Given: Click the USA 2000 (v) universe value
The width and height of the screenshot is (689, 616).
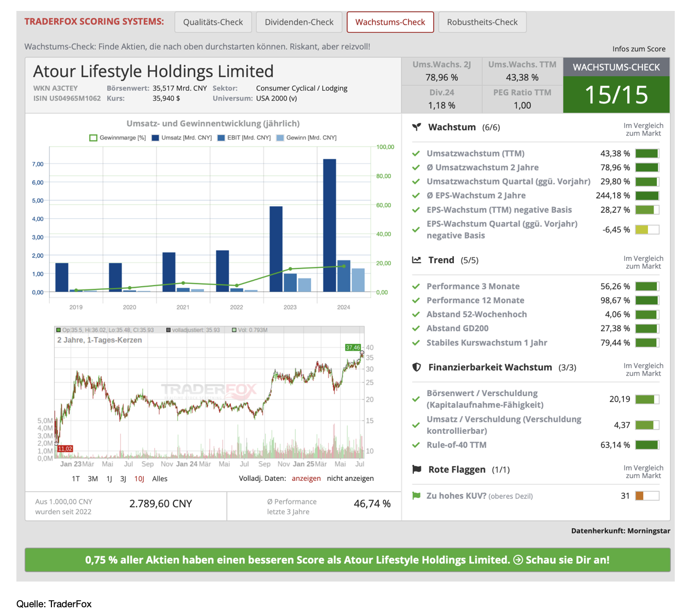Looking at the screenshot, I should click(x=277, y=98).
